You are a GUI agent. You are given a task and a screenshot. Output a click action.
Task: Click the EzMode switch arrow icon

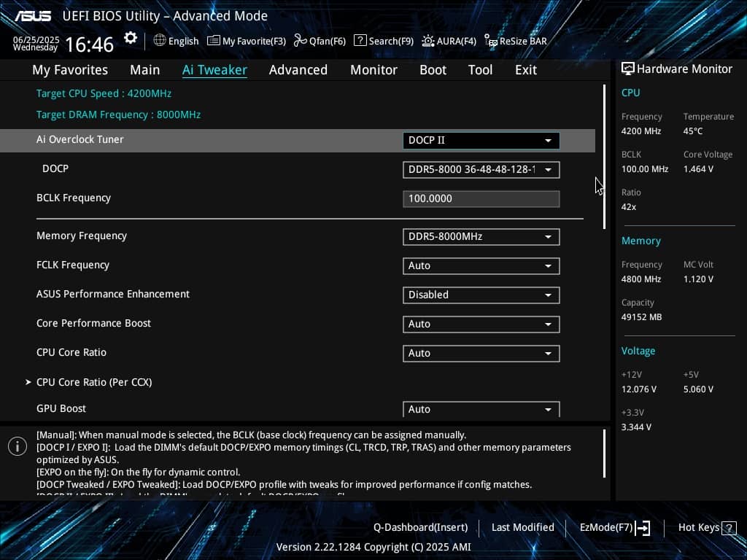coord(643,528)
